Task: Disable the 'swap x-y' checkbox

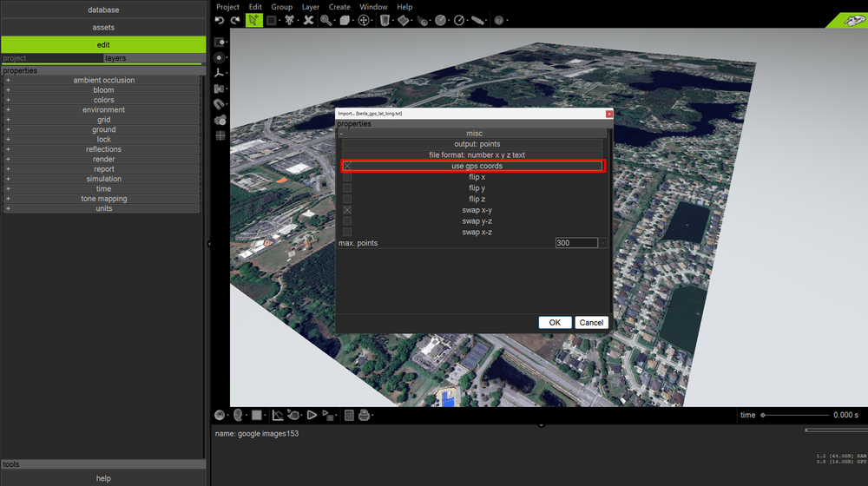Action: pos(347,210)
